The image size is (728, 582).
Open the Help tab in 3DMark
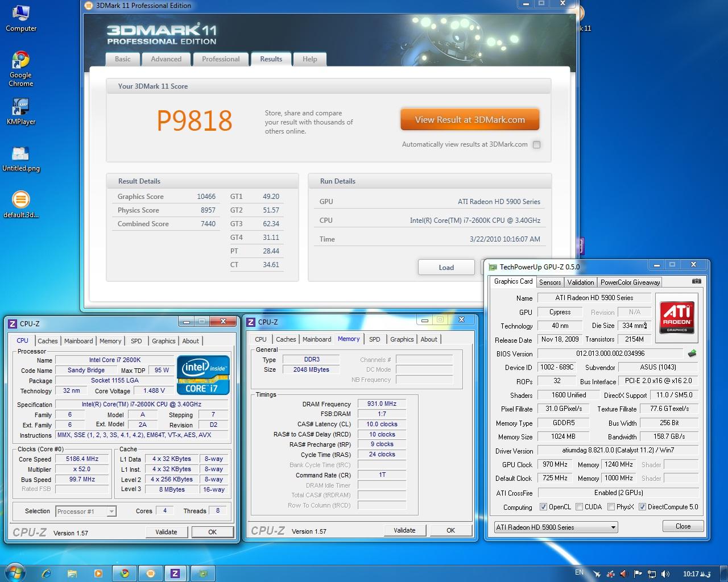coord(310,59)
